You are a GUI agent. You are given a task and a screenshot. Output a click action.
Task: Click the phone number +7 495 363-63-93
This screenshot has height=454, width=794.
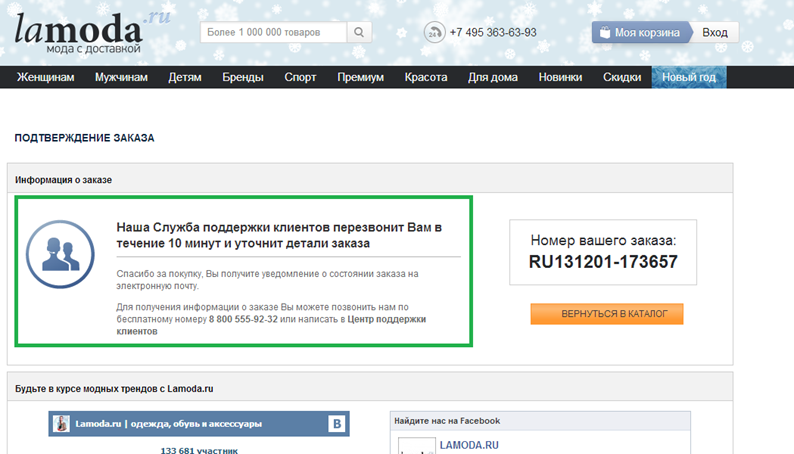493,32
